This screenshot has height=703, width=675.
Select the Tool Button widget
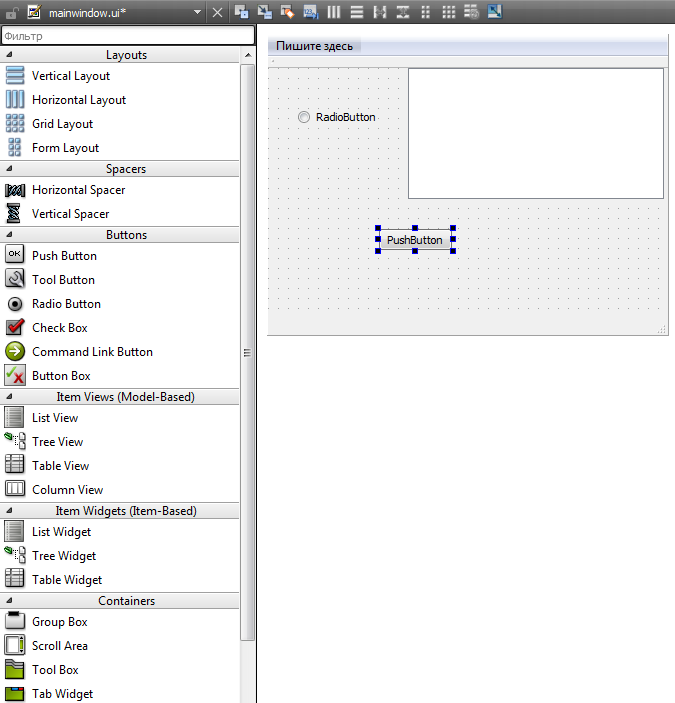point(120,280)
